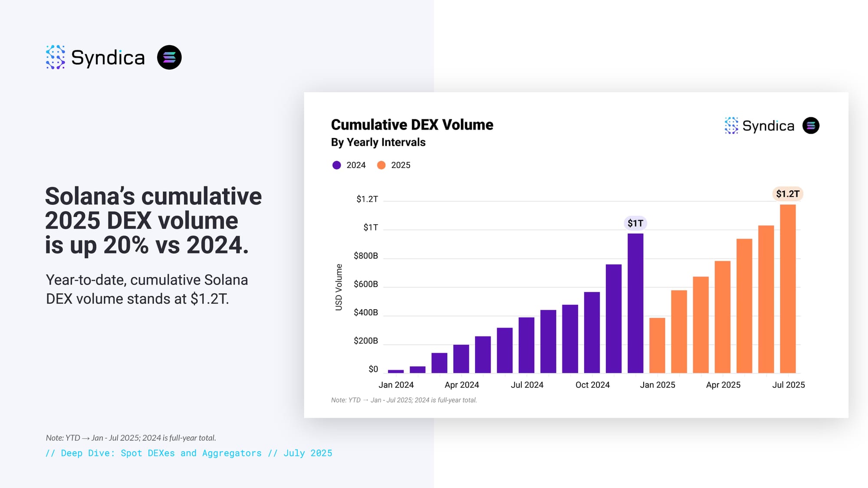Viewport: 868px width, 488px height.
Task: Click the 'Apr 2025' x-axis label
Action: (723, 385)
